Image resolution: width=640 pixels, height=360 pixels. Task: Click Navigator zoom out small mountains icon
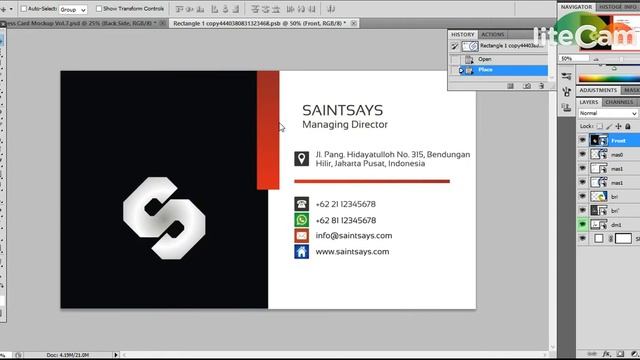pos(596,60)
